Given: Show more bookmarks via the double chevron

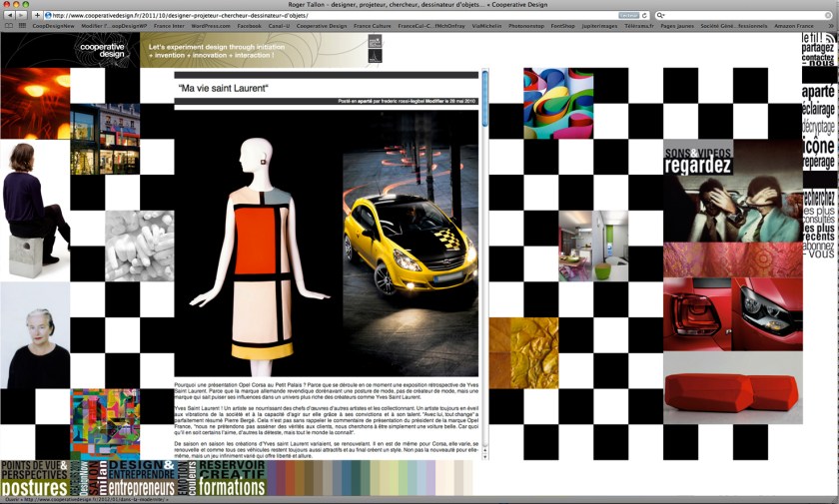Looking at the screenshot, I should coord(831,26).
